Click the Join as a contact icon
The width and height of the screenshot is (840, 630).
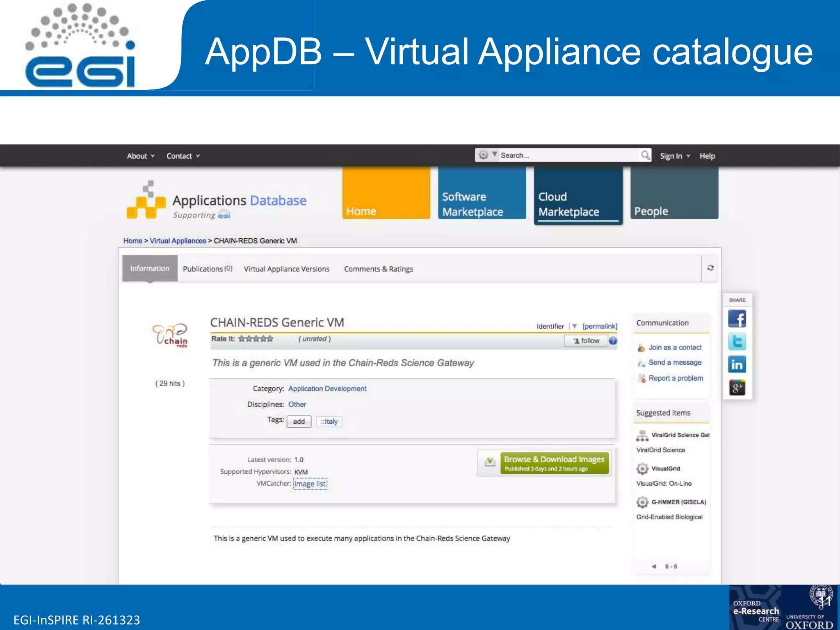tap(641, 348)
